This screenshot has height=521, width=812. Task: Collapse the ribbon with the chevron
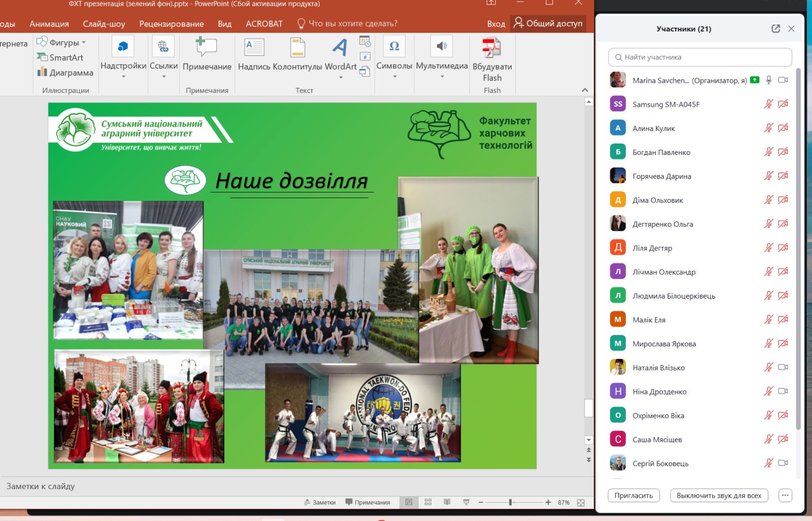click(x=585, y=90)
